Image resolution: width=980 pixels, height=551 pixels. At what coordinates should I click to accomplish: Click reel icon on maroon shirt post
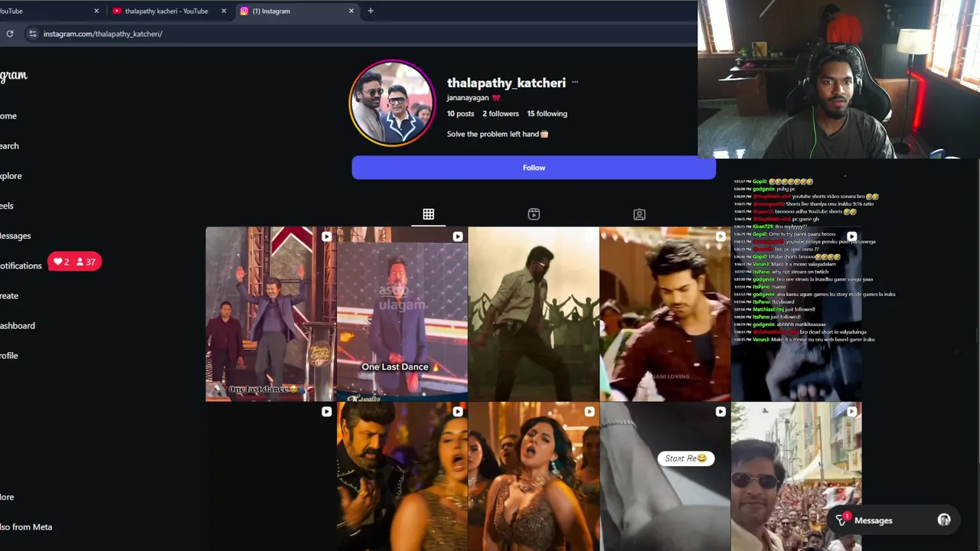[720, 236]
